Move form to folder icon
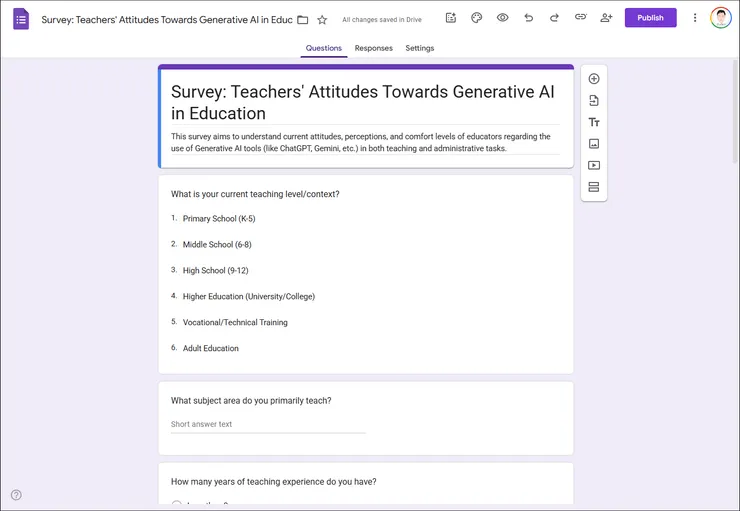 tap(303, 20)
